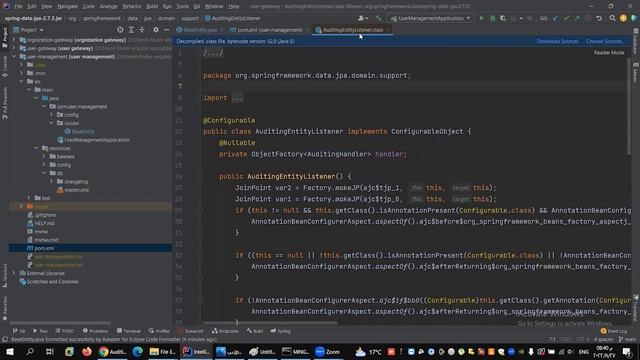640x360 pixels.
Task: Hide the Project panel with minus icon
Action: click(x=167, y=30)
